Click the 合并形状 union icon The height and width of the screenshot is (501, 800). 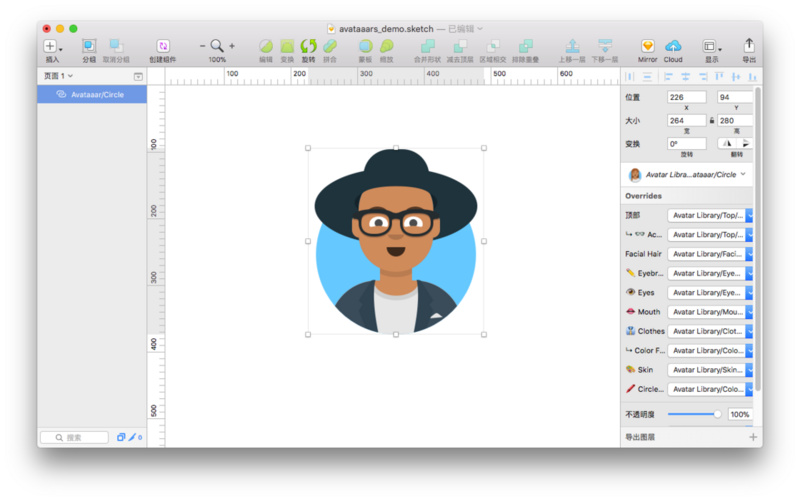(x=428, y=46)
